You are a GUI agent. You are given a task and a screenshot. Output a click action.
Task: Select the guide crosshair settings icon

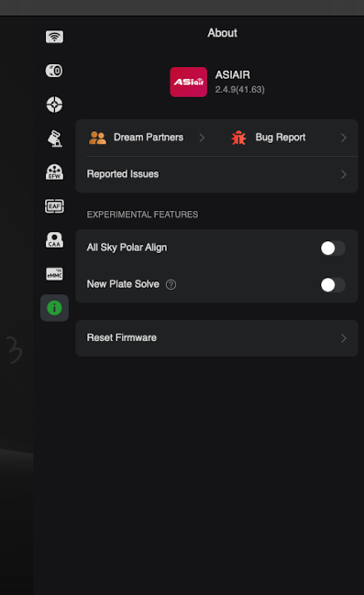tap(54, 105)
